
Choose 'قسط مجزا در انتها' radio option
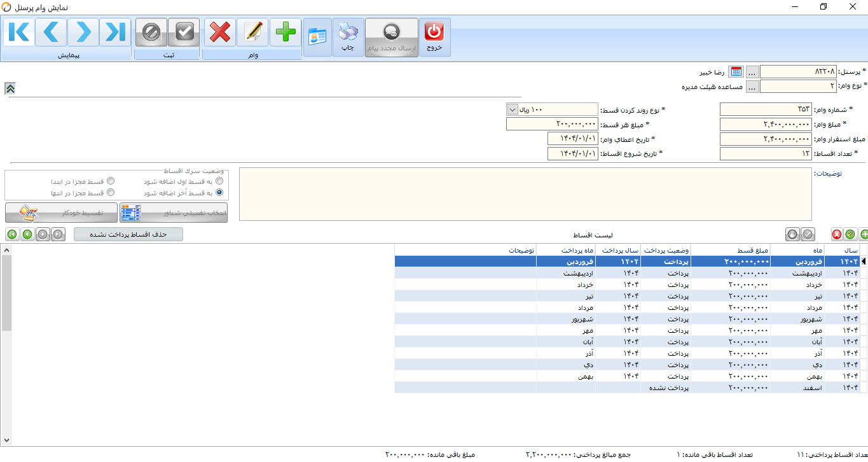[x=111, y=192]
